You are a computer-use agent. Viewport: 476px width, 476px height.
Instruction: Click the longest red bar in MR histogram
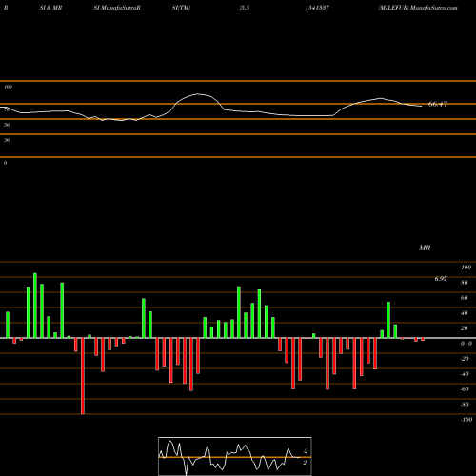tap(83, 376)
